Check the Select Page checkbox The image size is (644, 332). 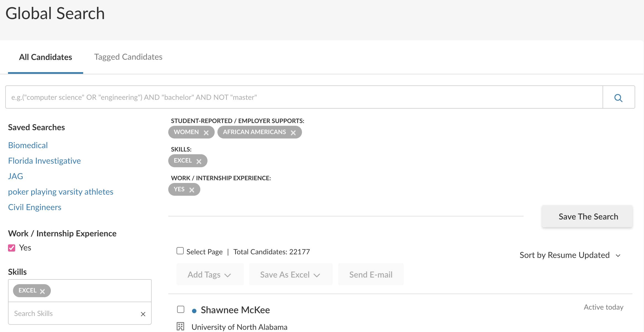click(x=180, y=251)
